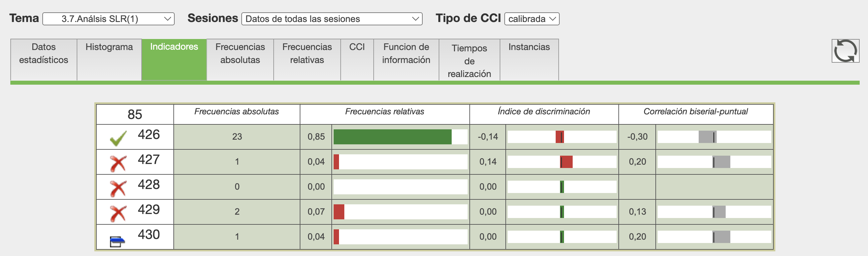
Task: Click the red X beside 427
Action: click(118, 163)
